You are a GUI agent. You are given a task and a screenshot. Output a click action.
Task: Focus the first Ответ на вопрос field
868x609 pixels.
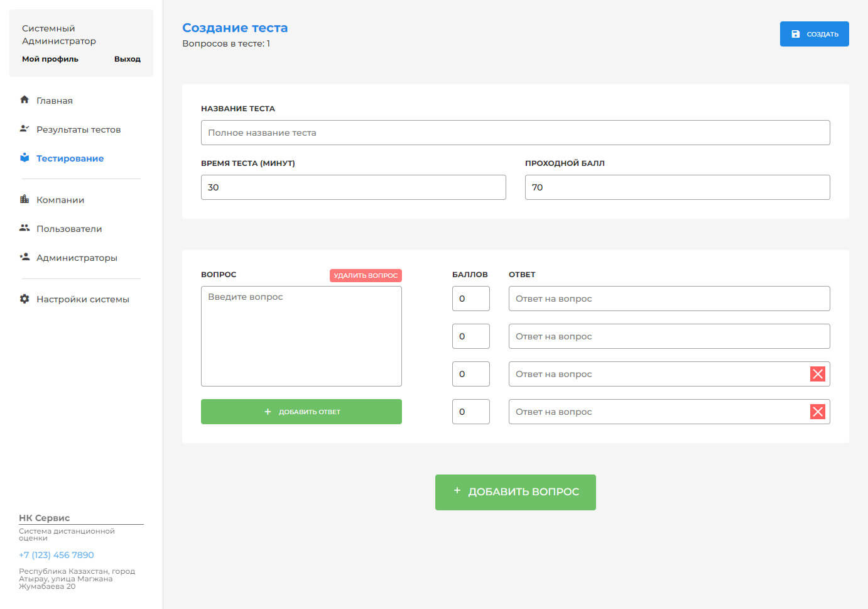[x=670, y=299]
